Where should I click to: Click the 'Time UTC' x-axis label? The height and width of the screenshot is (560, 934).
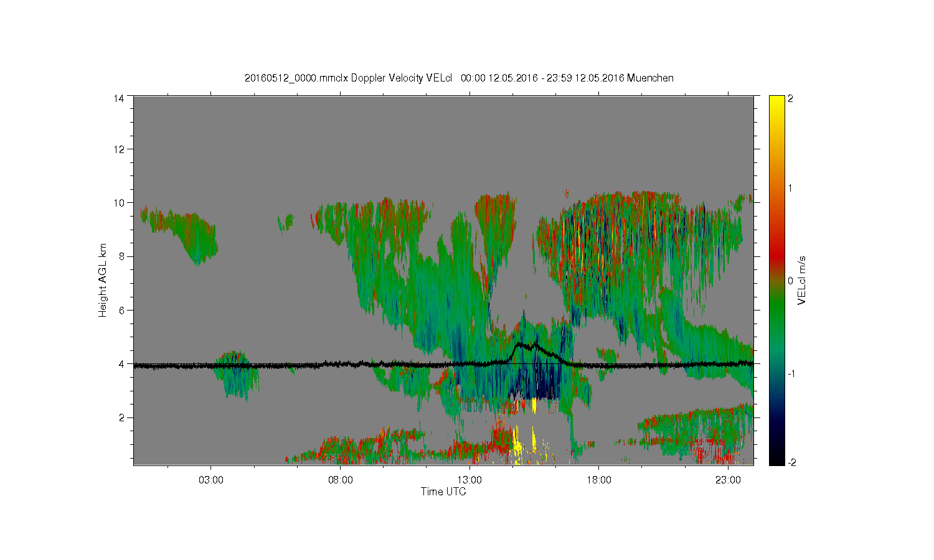443,492
